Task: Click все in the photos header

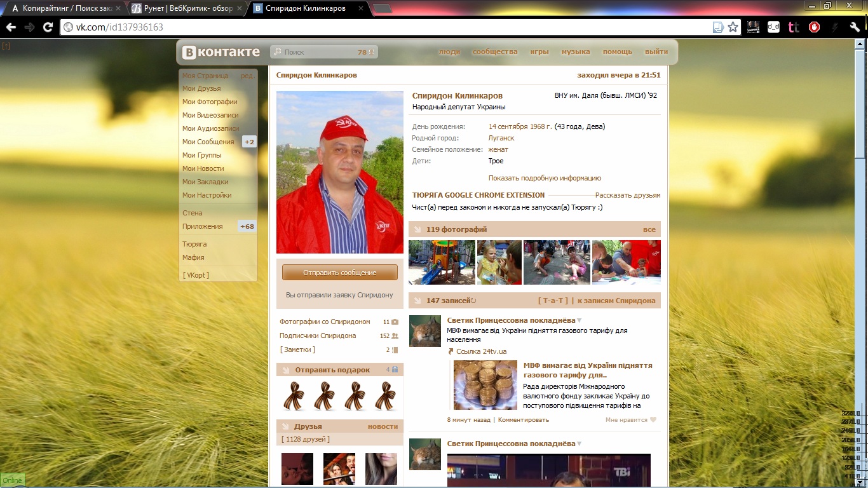Action: [x=649, y=229]
